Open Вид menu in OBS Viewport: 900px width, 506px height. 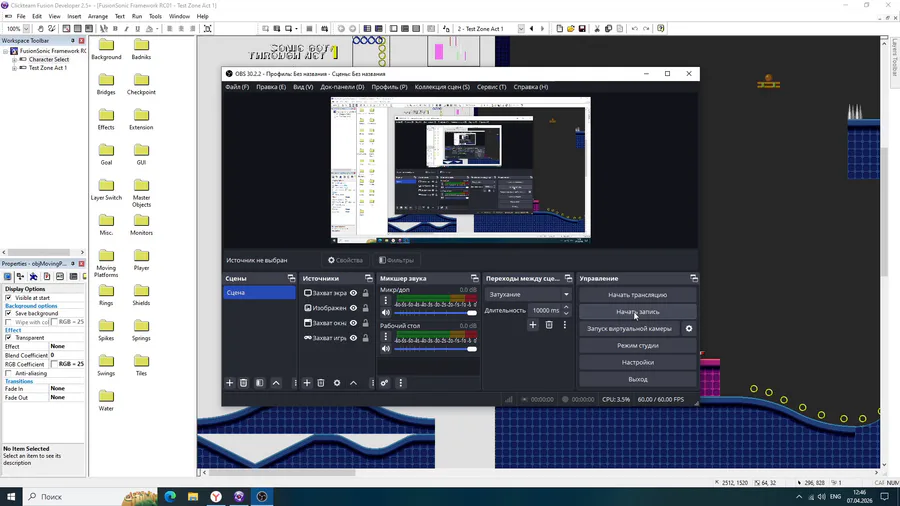[303, 87]
